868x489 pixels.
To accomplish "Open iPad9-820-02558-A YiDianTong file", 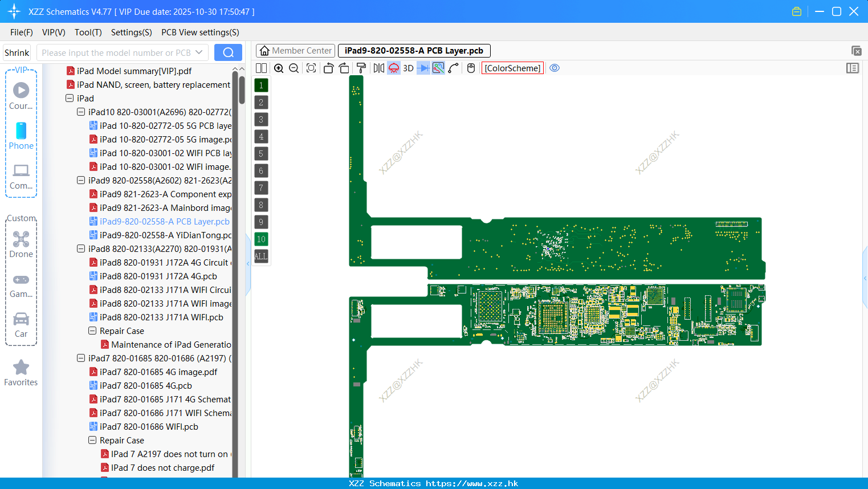I will [161, 235].
